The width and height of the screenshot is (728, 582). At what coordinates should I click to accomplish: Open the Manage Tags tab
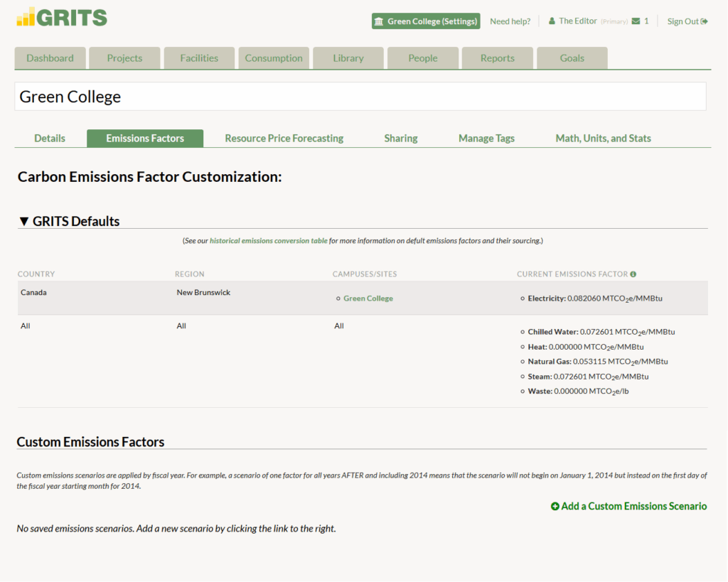pos(486,139)
